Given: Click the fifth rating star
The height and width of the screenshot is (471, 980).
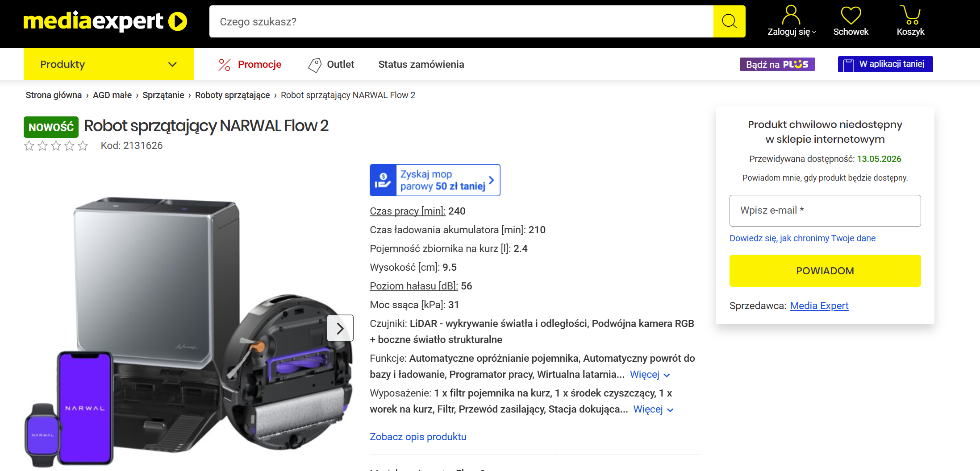Looking at the screenshot, I should 83,146.
